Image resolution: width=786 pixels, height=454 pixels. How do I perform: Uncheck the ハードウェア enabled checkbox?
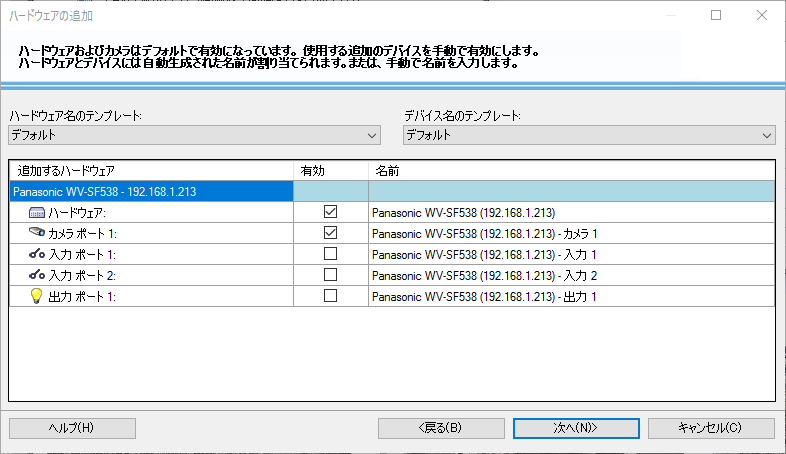click(x=330, y=211)
